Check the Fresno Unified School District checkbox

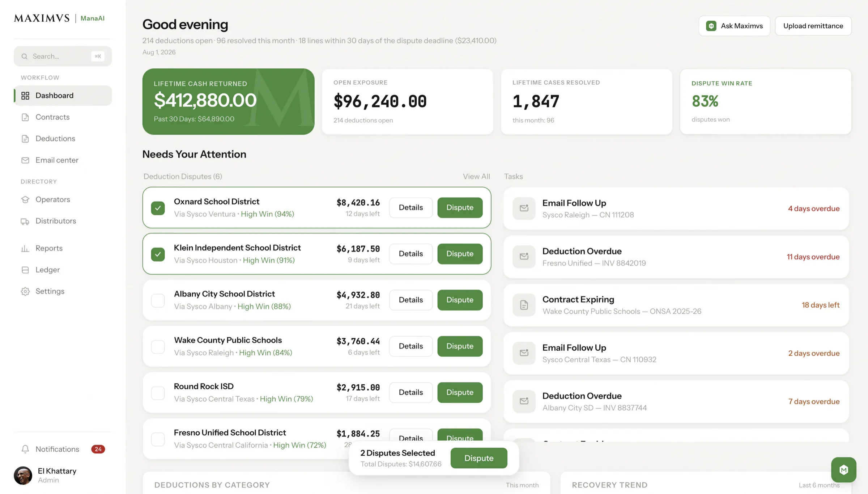[x=158, y=439]
